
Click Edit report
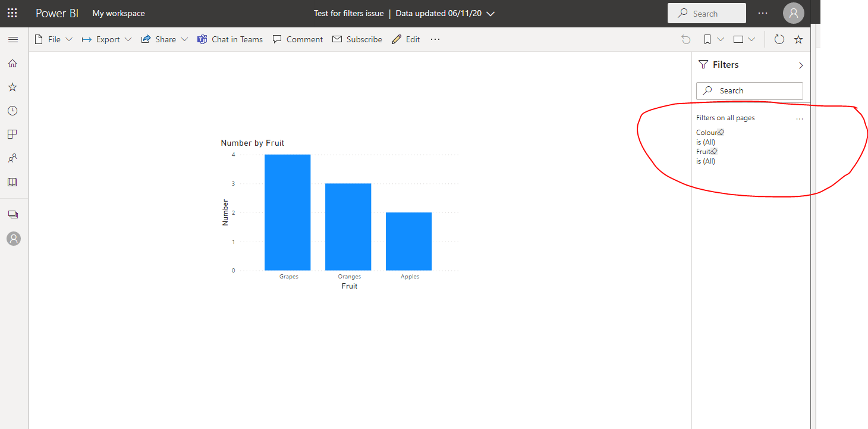coord(406,39)
